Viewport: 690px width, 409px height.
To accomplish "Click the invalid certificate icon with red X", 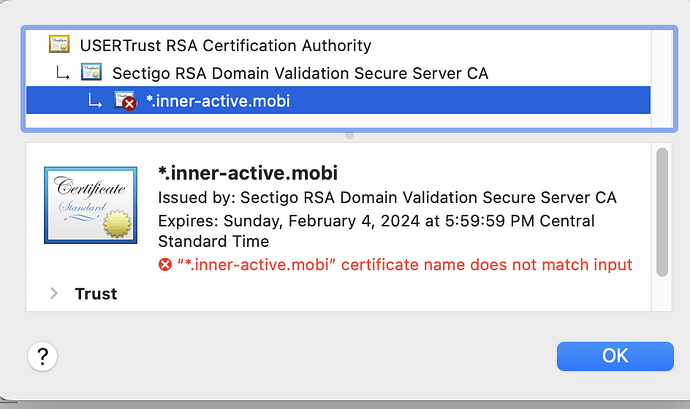I will click(x=125, y=100).
